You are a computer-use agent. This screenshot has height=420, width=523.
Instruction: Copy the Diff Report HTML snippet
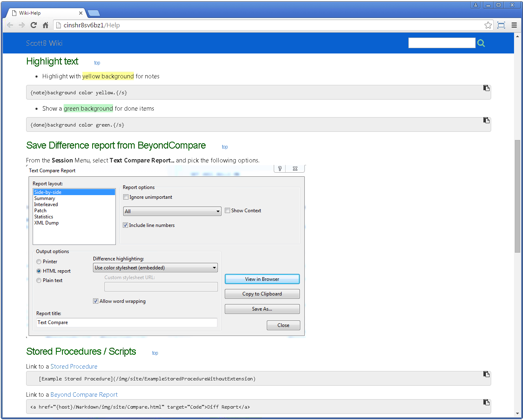tap(486, 402)
